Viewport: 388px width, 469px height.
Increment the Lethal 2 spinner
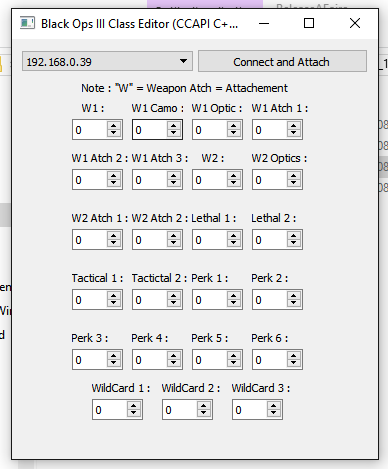(x=294, y=236)
